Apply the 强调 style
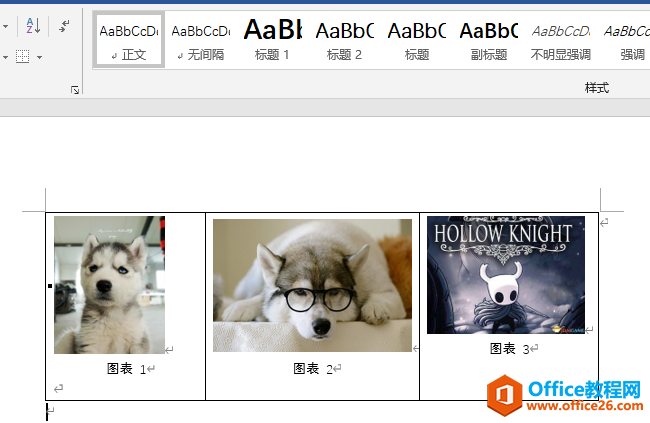The image size is (650, 423). [626, 40]
